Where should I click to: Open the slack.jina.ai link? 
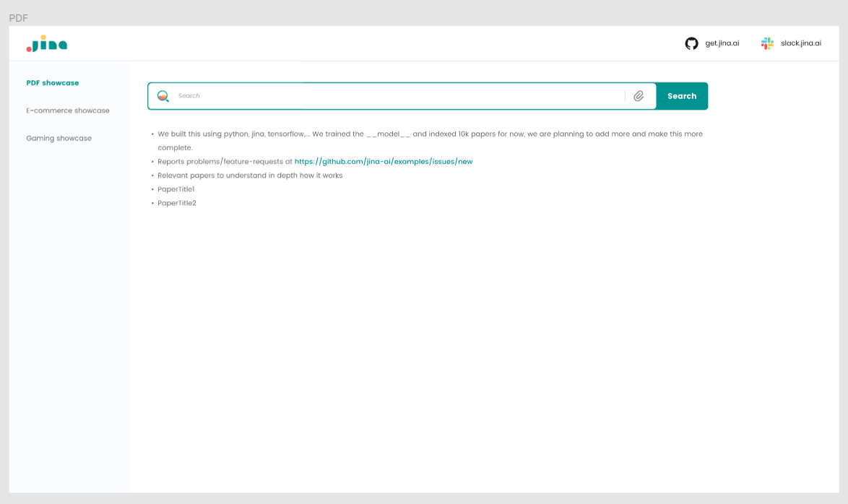pyautogui.click(x=801, y=43)
